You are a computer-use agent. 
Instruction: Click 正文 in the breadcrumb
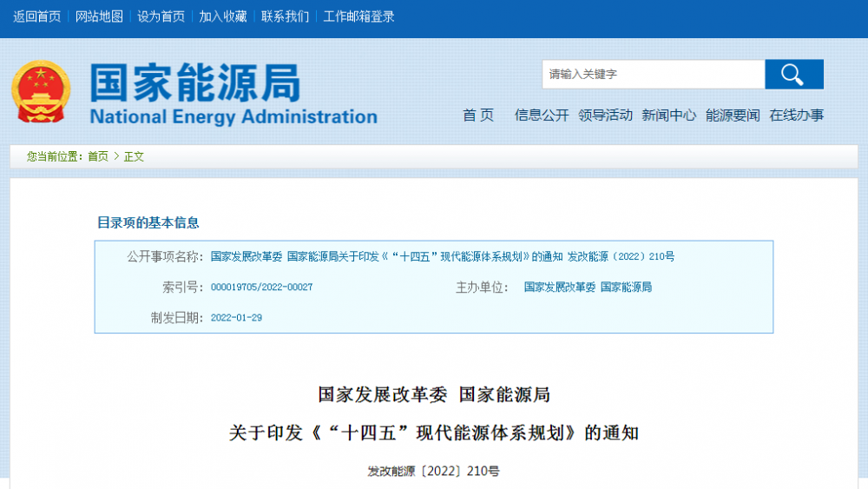pos(134,156)
